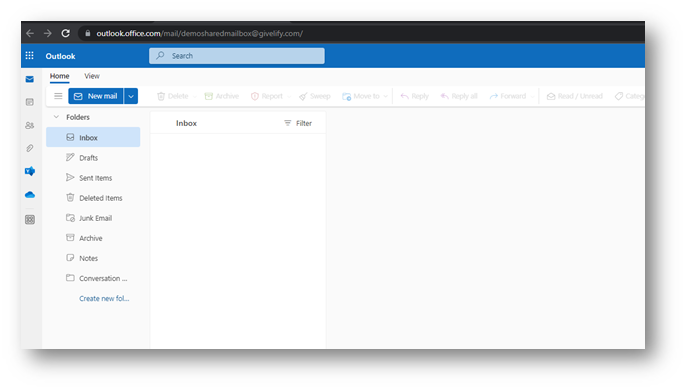Viewport: 687px width, 391px height.
Task: Compose a message with New mail
Action: tap(96, 96)
